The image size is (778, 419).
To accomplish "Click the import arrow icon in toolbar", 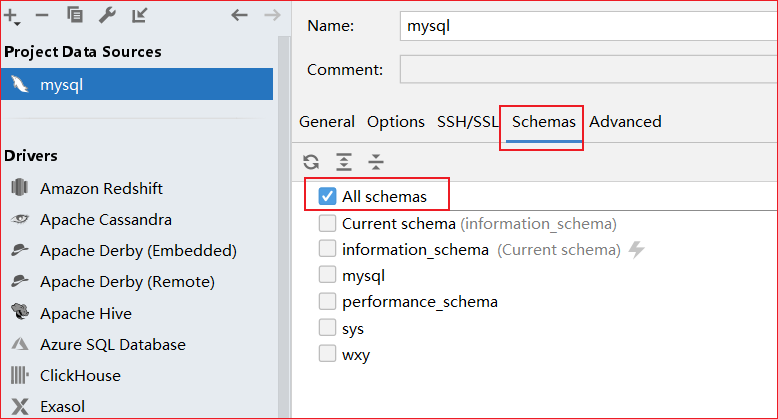I will [x=139, y=15].
